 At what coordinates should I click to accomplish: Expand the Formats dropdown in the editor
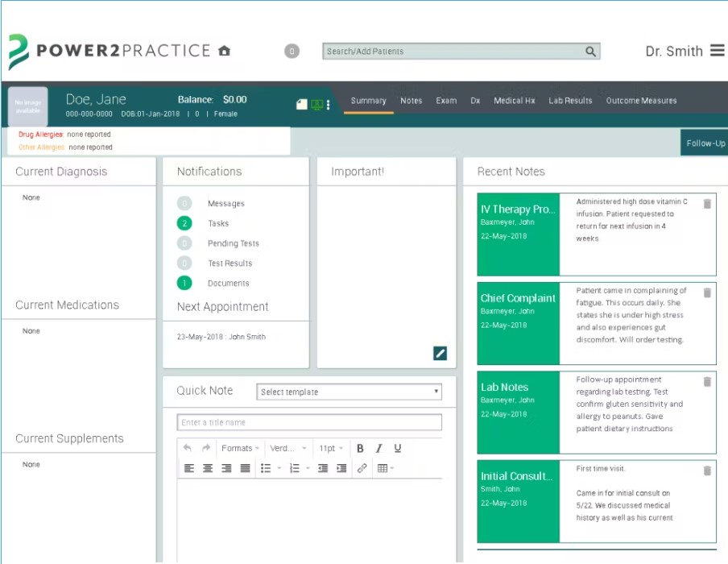click(239, 448)
